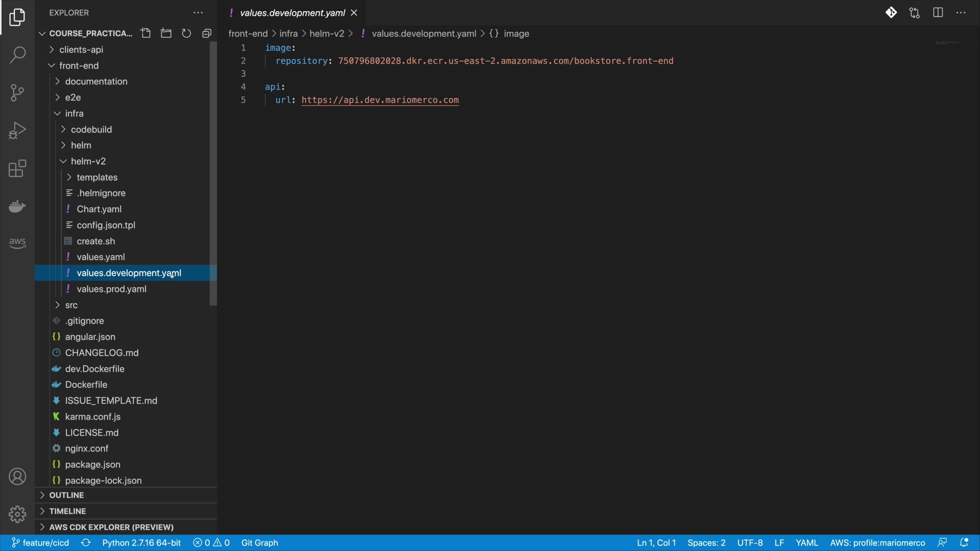This screenshot has width=980, height=551.
Task: Click the New File icon in explorer
Action: coord(146,33)
